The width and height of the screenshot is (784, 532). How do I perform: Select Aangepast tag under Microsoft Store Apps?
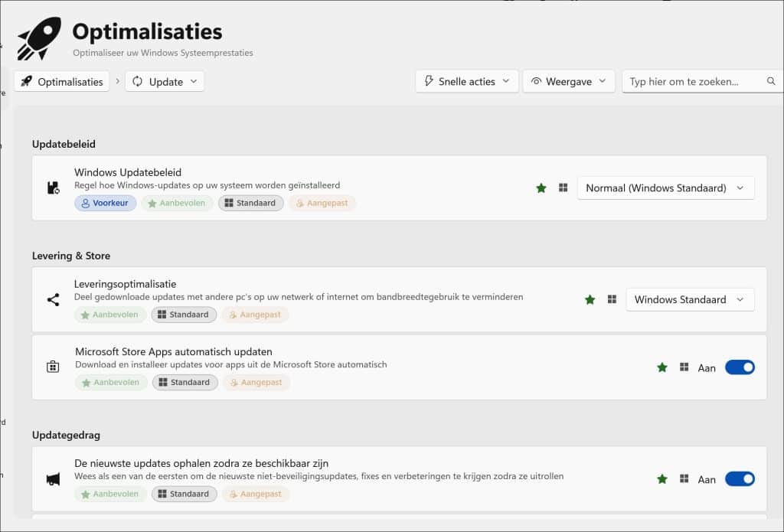[256, 382]
